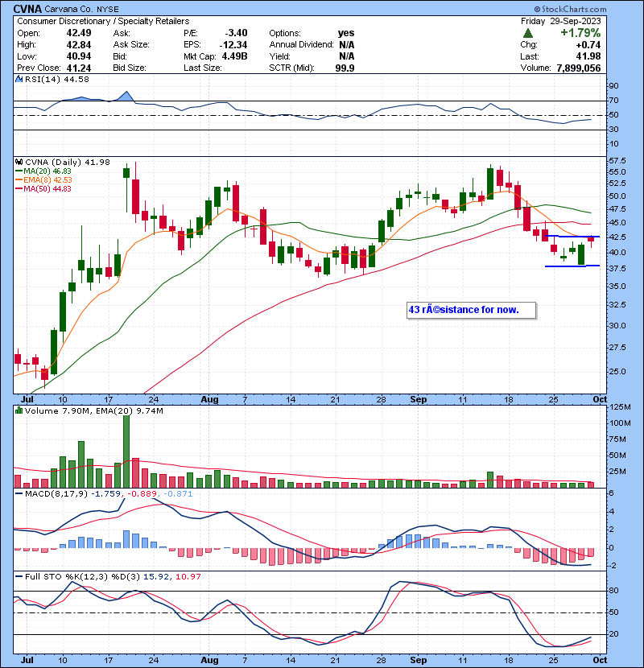Click the 30 level on RSI axis
This screenshot has width=644, height=668.
coord(613,129)
